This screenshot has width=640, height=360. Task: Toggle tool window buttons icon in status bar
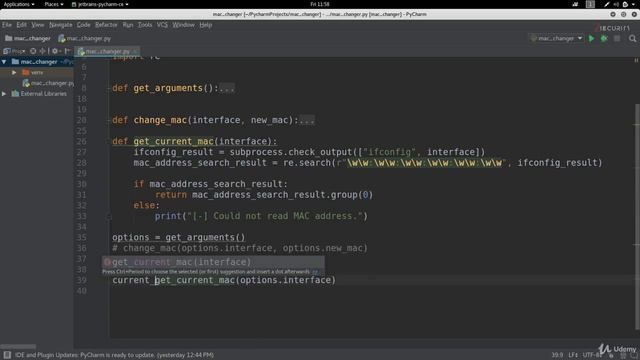click(7, 355)
